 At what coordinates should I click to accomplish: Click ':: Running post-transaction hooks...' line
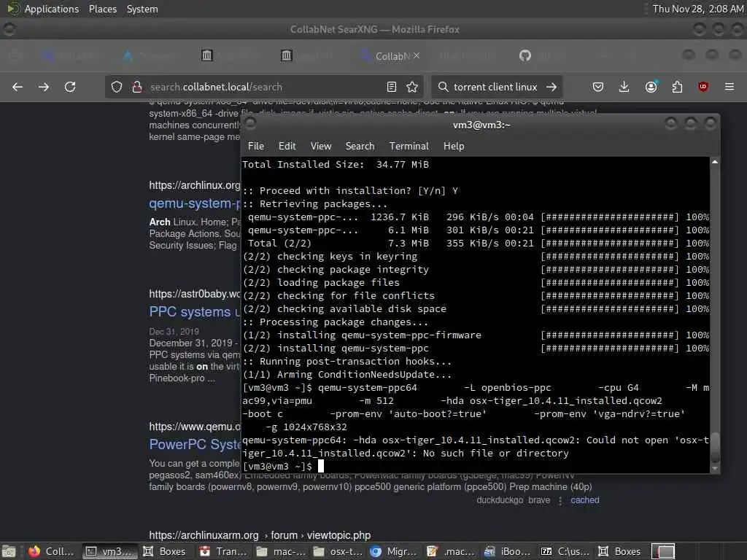coord(347,362)
